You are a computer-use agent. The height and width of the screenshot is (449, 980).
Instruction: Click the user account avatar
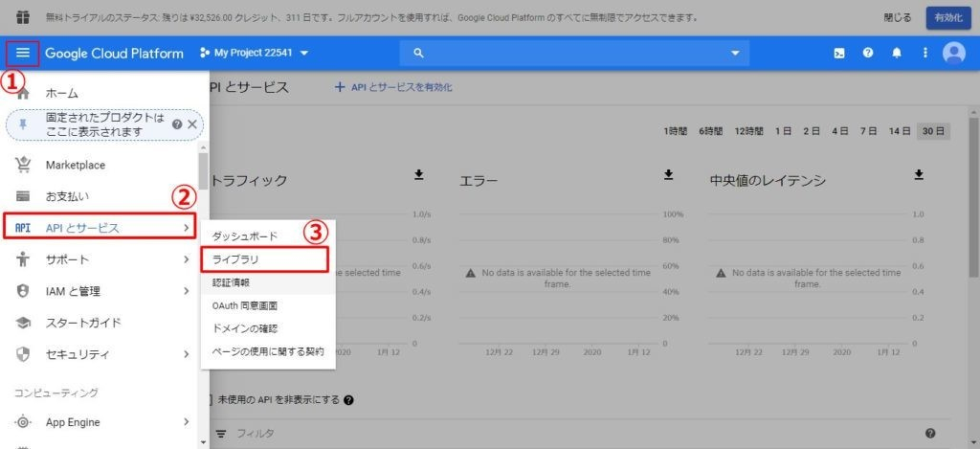coord(954,54)
